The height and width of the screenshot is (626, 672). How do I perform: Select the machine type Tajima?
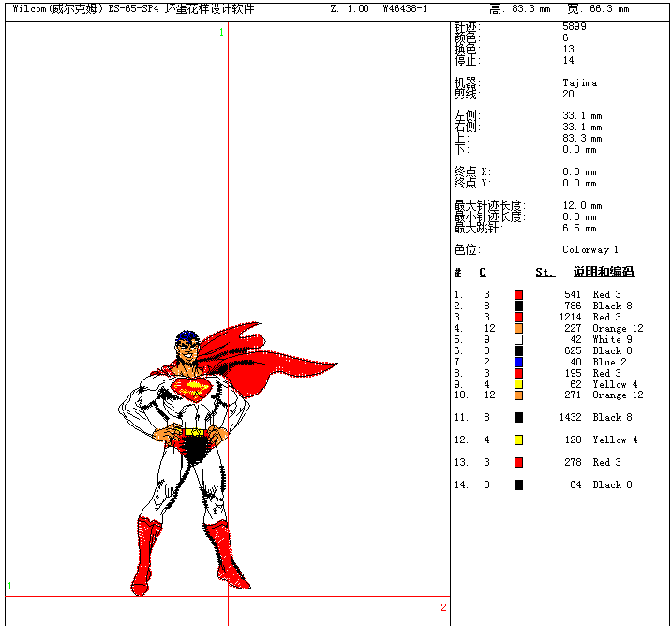580,83
